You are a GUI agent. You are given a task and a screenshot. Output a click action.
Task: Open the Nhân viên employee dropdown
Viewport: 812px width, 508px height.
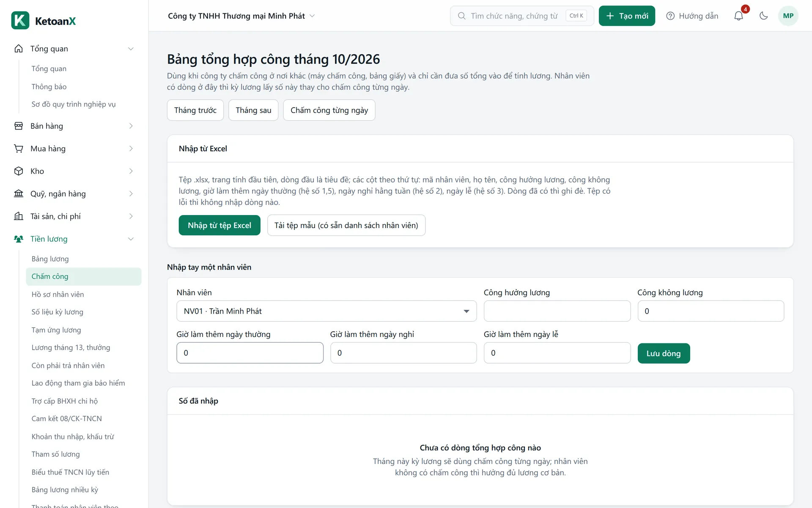click(x=326, y=311)
